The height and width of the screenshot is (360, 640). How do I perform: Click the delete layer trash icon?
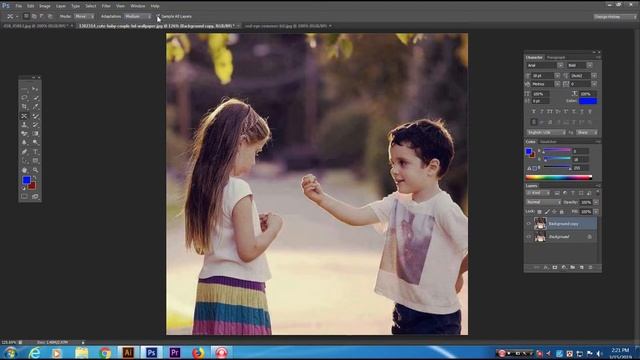[x=590, y=267]
